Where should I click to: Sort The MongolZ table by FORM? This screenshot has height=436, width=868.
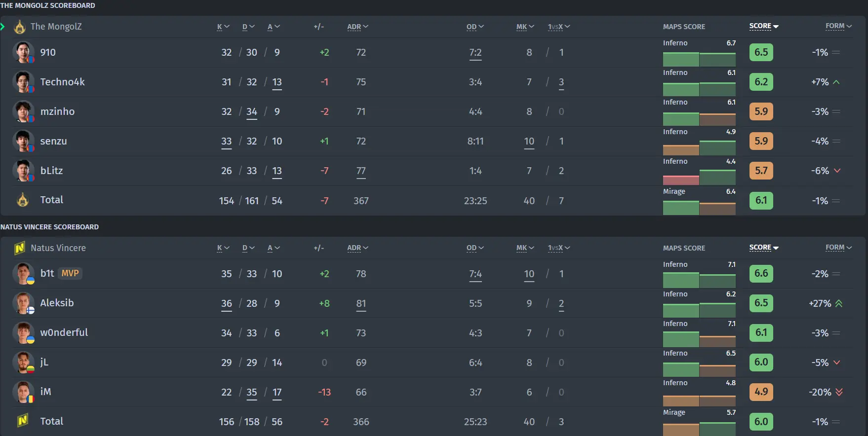[838, 26]
